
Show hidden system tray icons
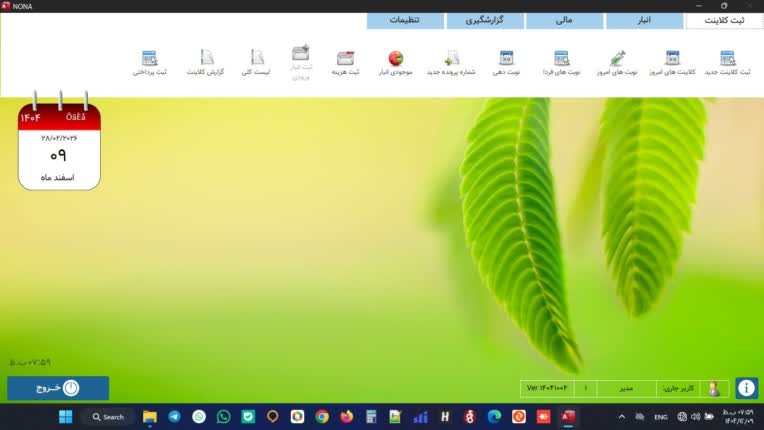[x=622, y=417]
